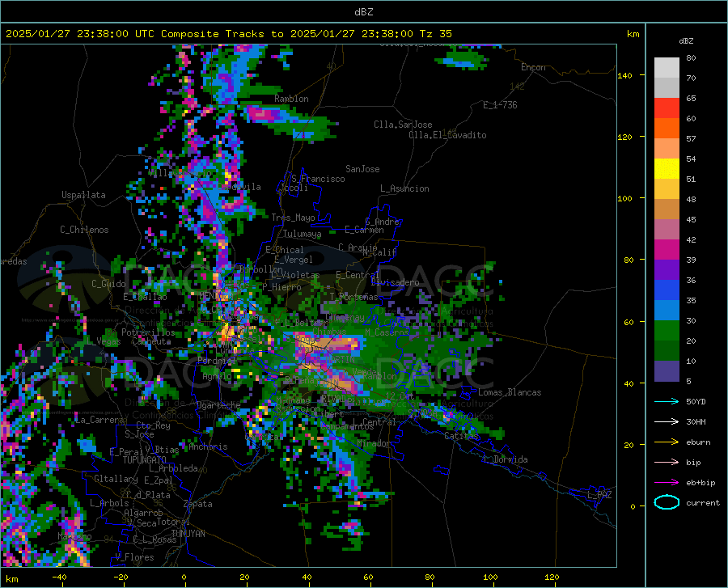Viewport: 728px width, 588px height.
Task: Click the Clla.El_Cavadito label
Action: click(447, 135)
